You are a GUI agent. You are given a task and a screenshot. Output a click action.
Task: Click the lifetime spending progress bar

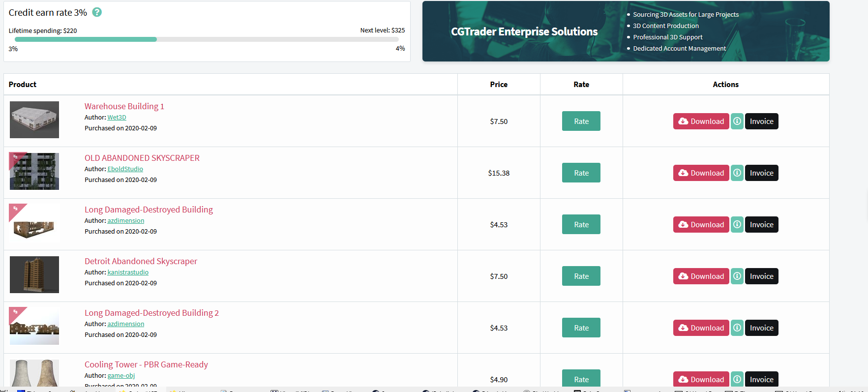[x=207, y=39]
